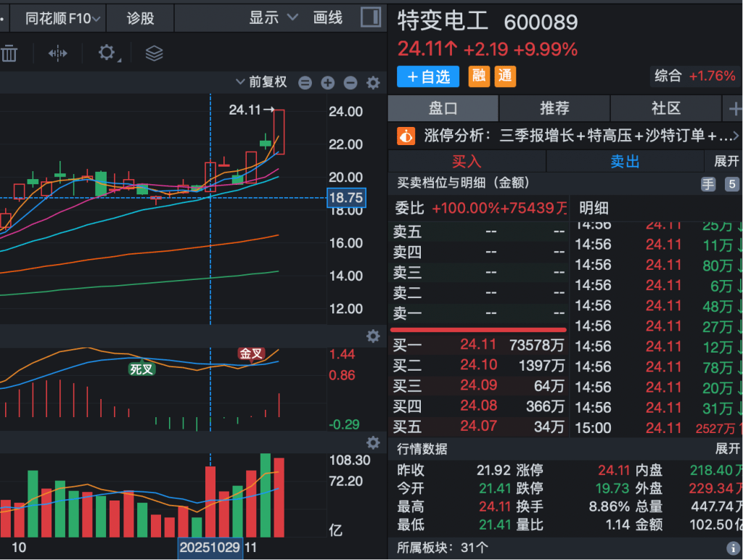The width and height of the screenshot is (743, 560).
Task: Open main chart settings gear beside 前复权
Action: [373, 83]
